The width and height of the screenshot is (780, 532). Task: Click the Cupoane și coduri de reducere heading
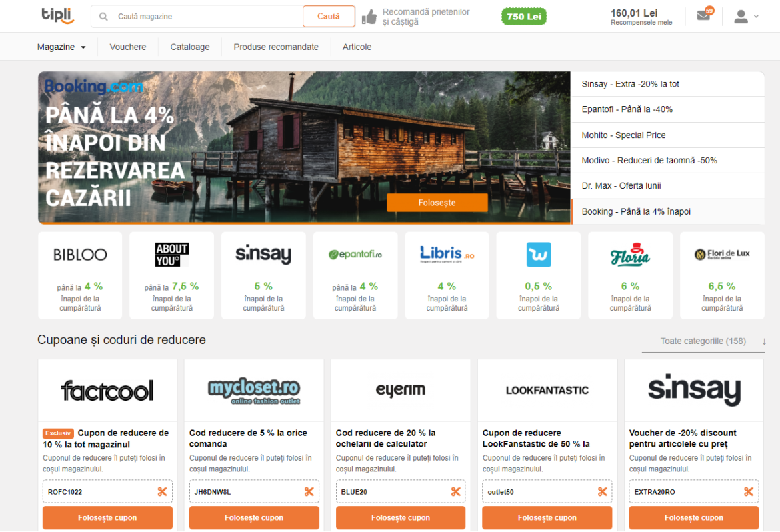coord(121,340)
